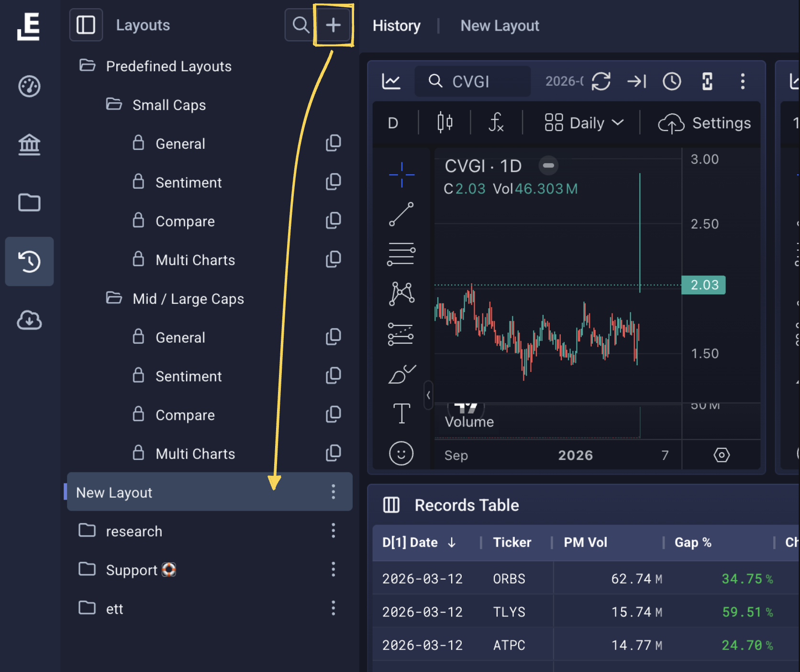Image resolution: width=800 pixels, height=672 pixels.
Task: Select the text annotation tool
Action: (x=401, y=413)
